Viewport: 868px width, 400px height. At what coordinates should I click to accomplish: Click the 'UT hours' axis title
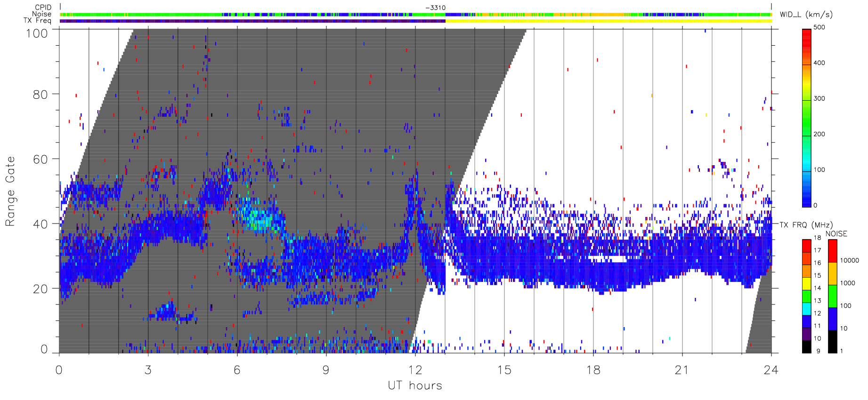tap(415, 385)
